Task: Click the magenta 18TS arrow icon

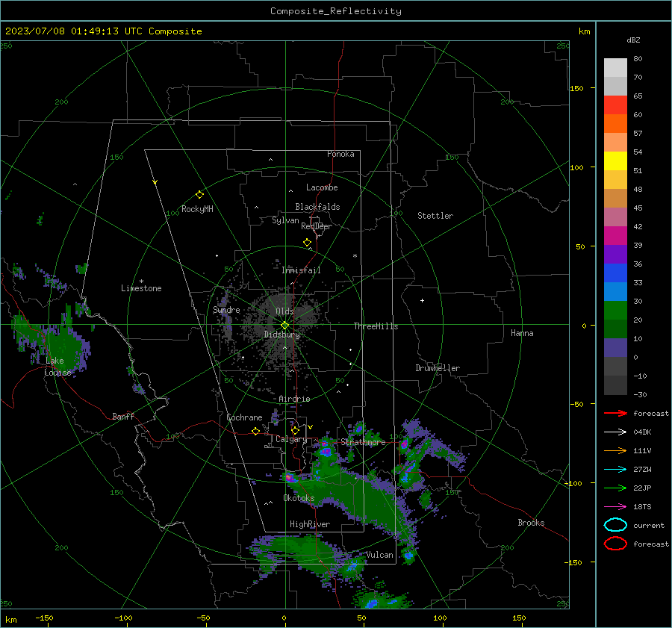Action: coord(615,507)
